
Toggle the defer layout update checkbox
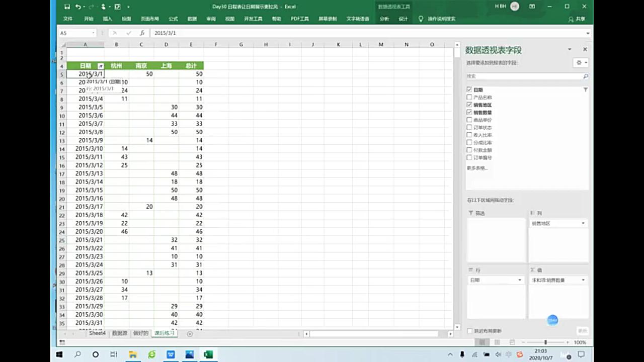tap(470, 331)
